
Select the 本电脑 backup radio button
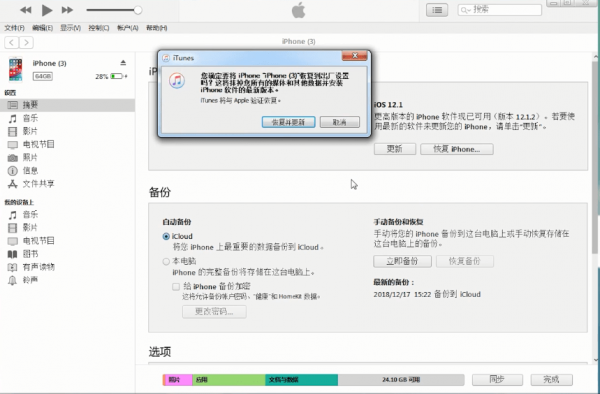click(x=166, y=261)
